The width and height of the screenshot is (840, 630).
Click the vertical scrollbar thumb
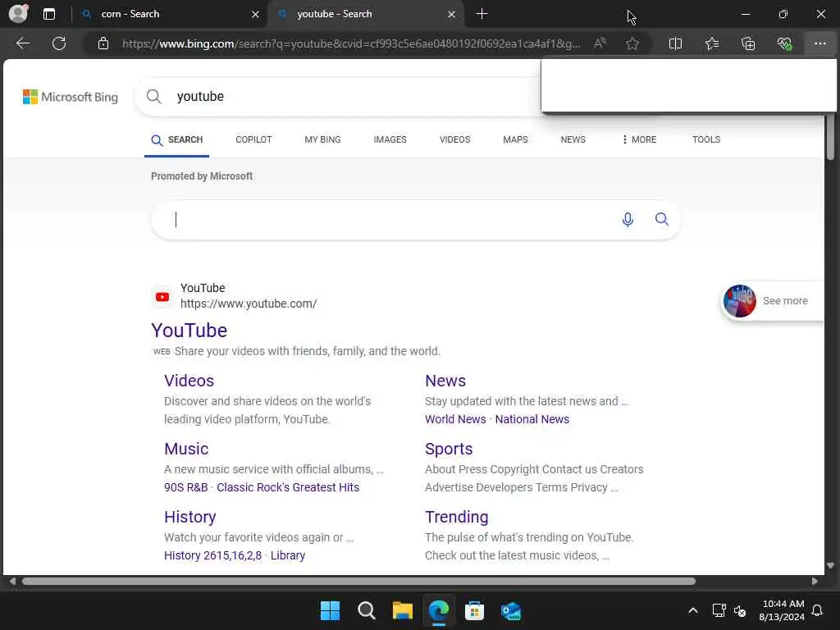click(x=830, y=137)
